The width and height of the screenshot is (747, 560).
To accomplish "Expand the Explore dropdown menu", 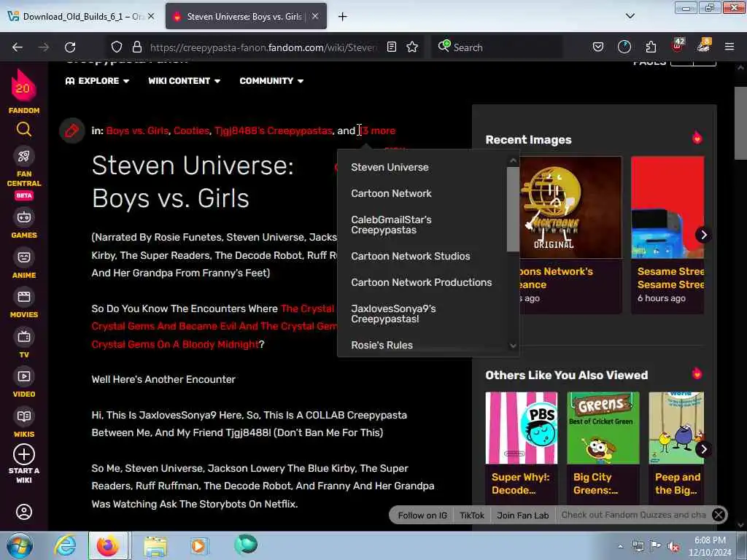I will (x=97, y=81).
